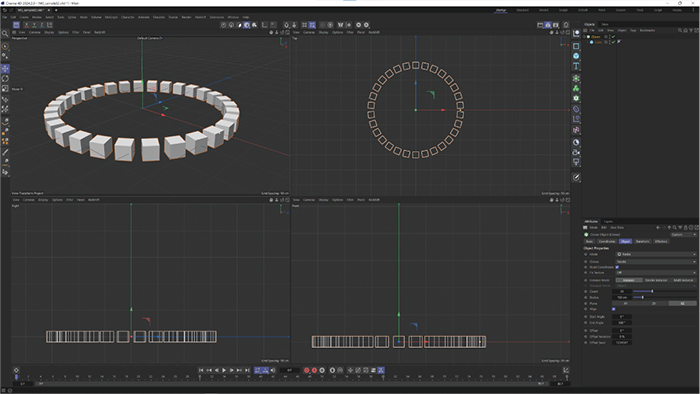
Task: Click the Top viewport maximize icon
Action: 568,33
